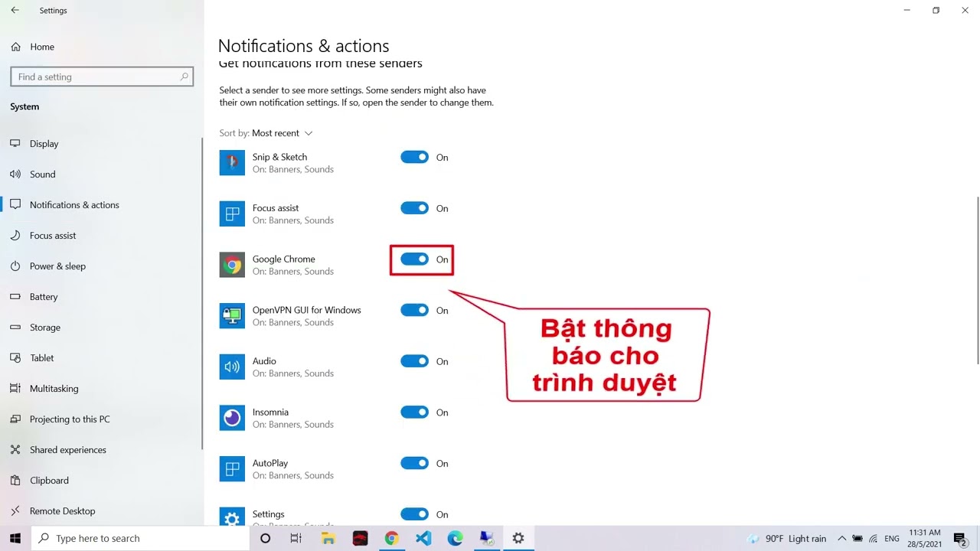Toggle Insomnia notifications off
Viewport: 980px width, 551px height.
tap(414, 412)
